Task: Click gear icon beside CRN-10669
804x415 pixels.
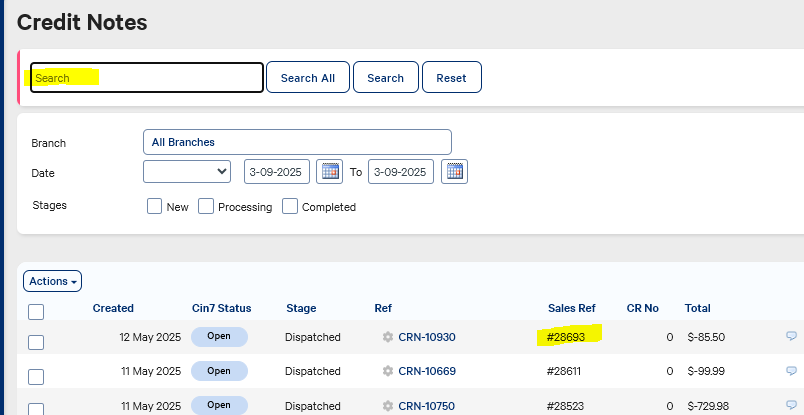Action: click(388, 372)
